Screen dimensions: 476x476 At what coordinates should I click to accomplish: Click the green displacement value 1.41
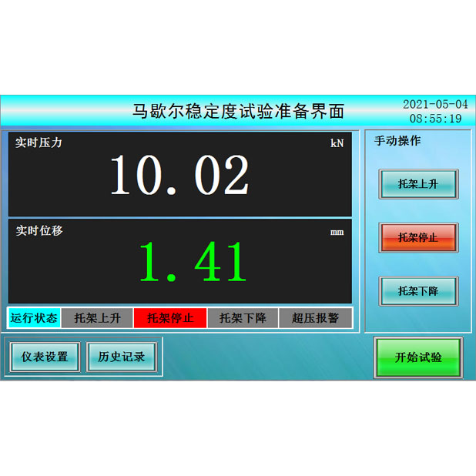(x=193, y=261)
